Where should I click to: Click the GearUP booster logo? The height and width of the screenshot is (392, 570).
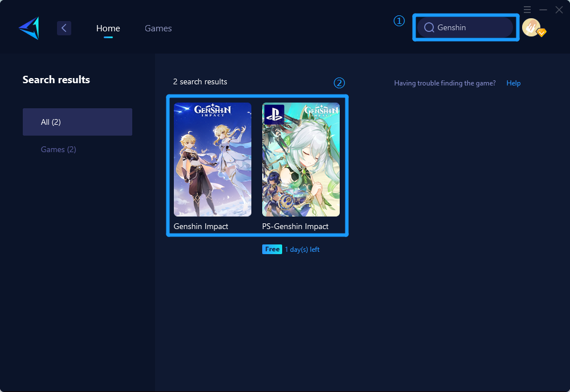click(x=29, y=28)
